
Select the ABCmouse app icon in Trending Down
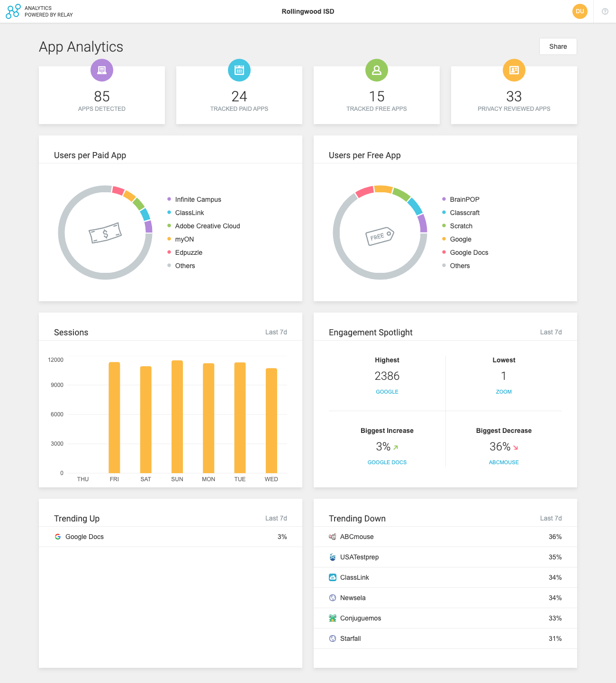pos(332,537)
